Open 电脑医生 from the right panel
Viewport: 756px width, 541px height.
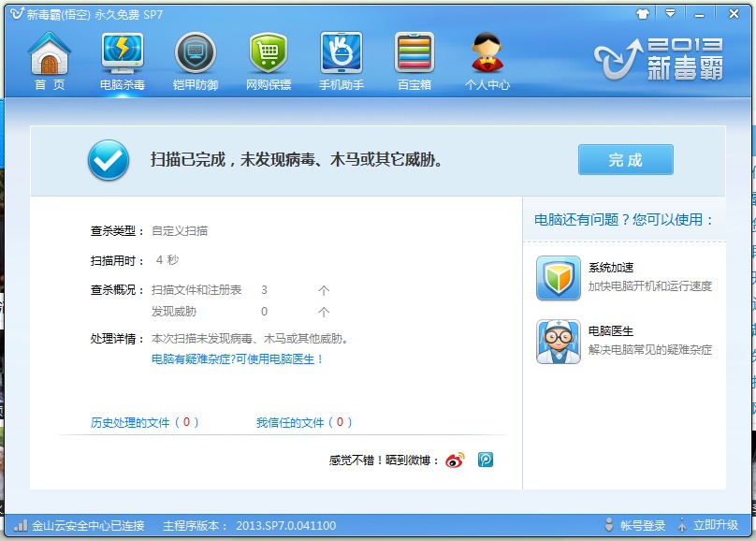click(611, 331)
